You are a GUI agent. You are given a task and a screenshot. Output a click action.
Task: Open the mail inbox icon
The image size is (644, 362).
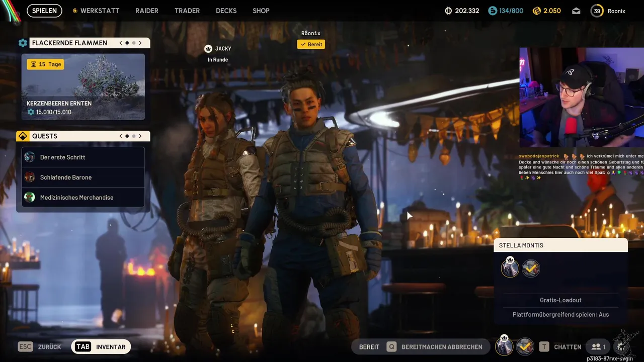(x=576, y=11)
